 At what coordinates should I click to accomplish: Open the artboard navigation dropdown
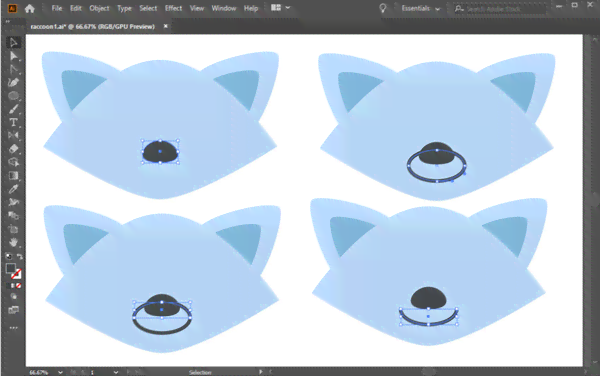click(116, 372)
